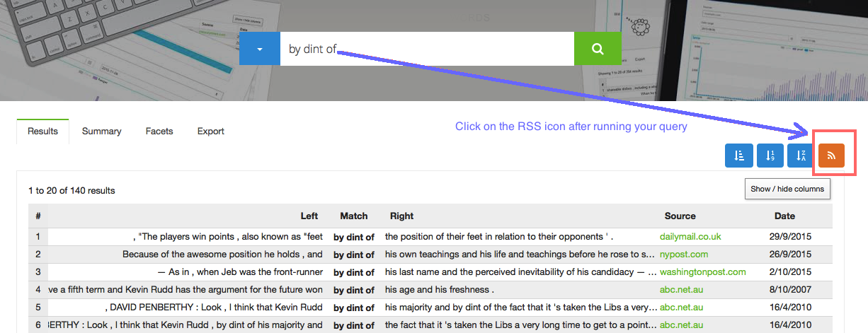Switch to the Summary tab
868x333 pixels.
point(101,131)
